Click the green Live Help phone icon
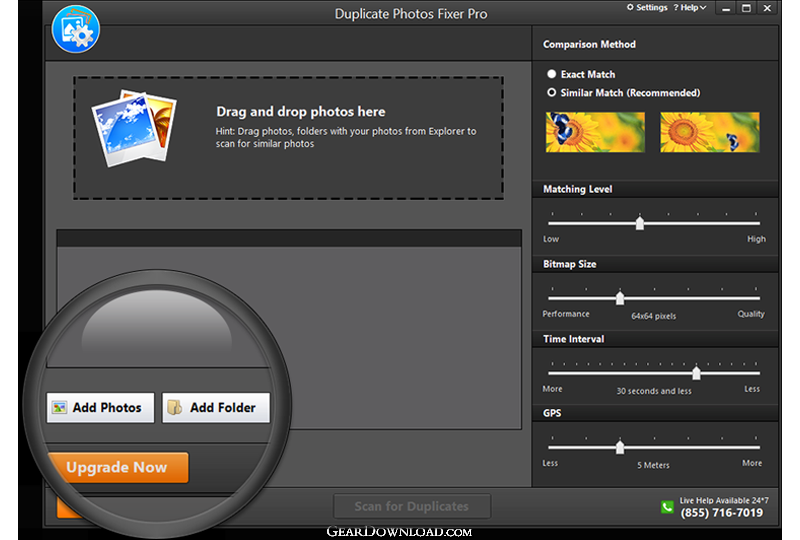This screenshot has width=800, height=540. click(x=667, y=507)
